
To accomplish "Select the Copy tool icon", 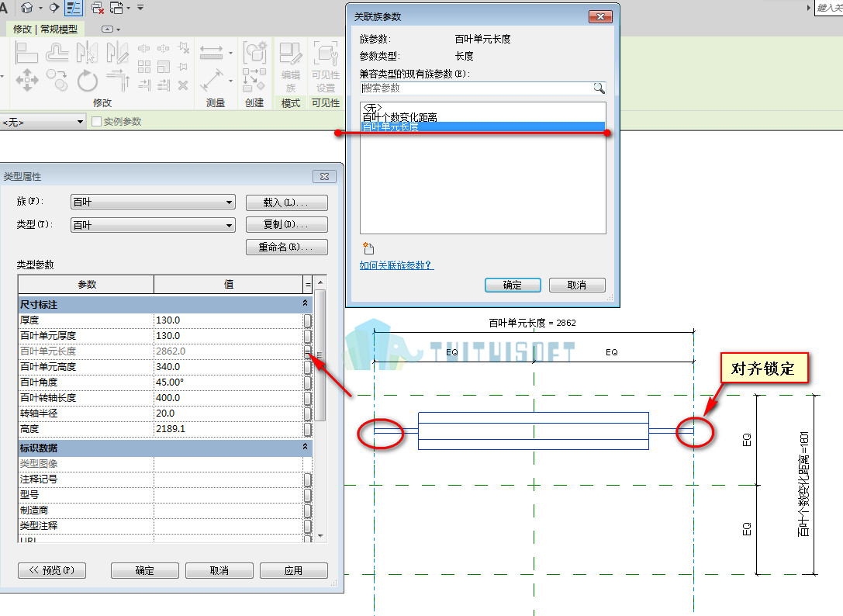I will (x=57, y=81).
